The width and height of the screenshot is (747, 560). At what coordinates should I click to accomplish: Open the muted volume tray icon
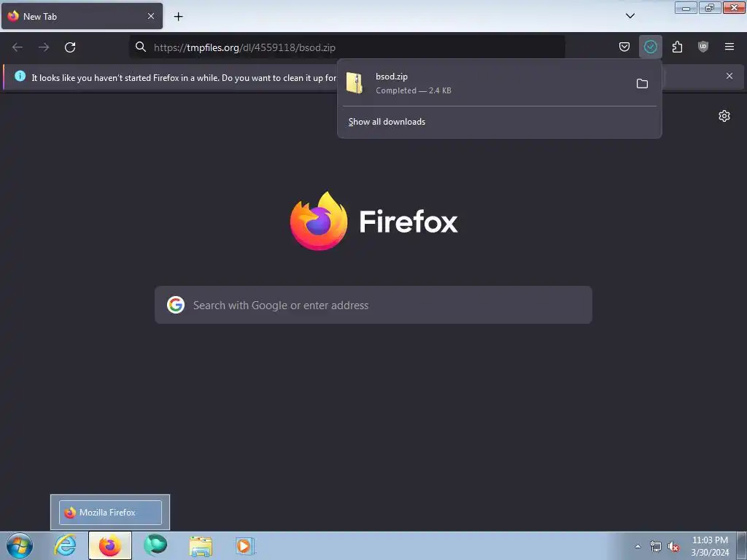673,547
